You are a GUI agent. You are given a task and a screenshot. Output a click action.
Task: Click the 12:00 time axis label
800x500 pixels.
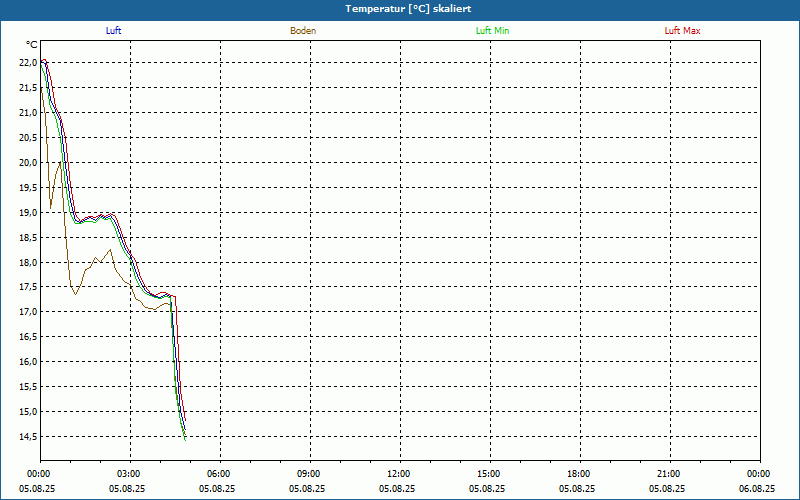click(x=397, y=474)
